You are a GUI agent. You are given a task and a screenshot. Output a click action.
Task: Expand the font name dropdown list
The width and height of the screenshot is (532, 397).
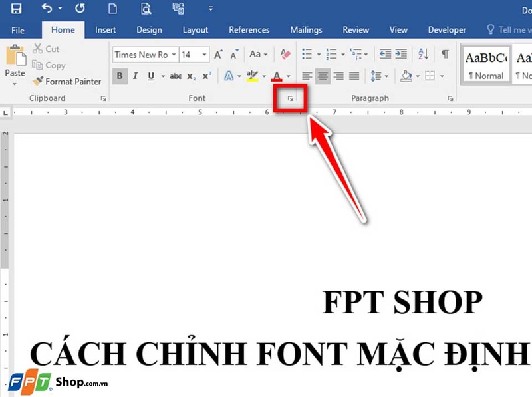pos(174,55)
